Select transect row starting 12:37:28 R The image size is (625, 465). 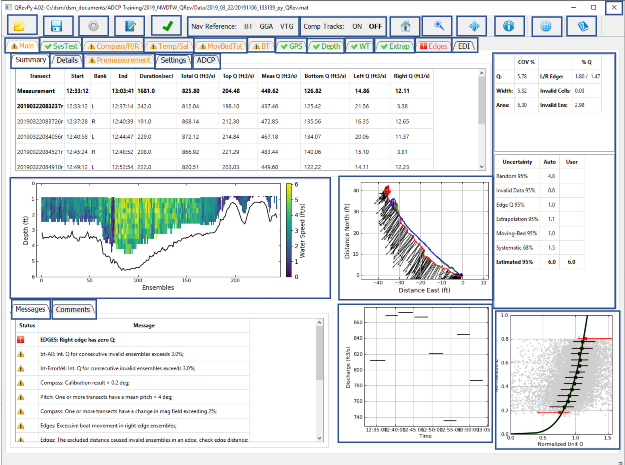coord(224,122)
